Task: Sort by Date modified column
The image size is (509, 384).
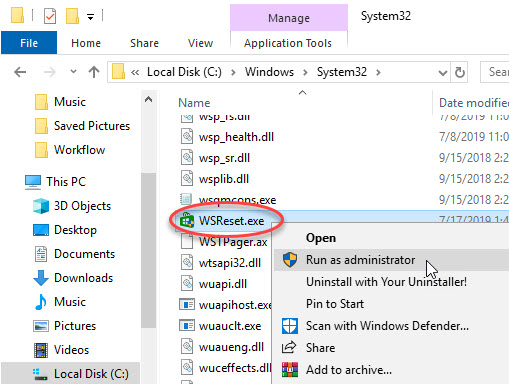Action: pyautogui.click(x=474, y=103)
